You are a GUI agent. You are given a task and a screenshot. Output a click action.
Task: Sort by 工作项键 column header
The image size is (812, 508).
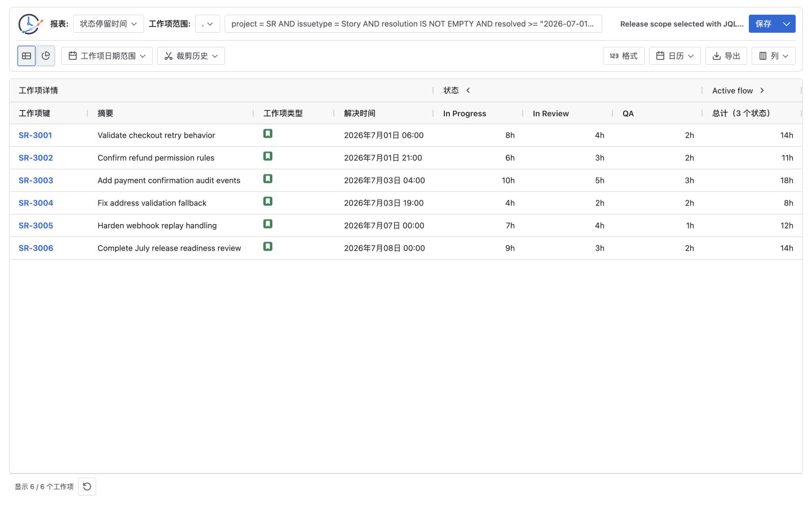(x=34, y=113)
